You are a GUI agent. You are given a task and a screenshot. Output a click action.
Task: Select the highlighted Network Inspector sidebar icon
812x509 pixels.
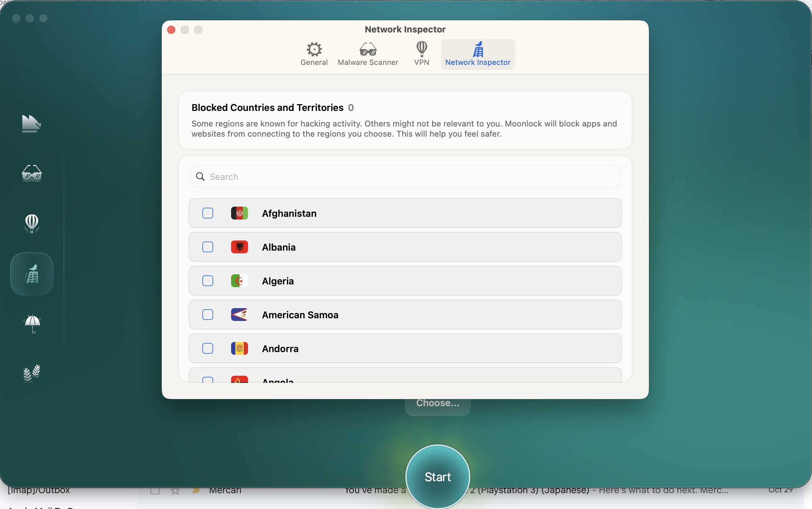(31, 274)
